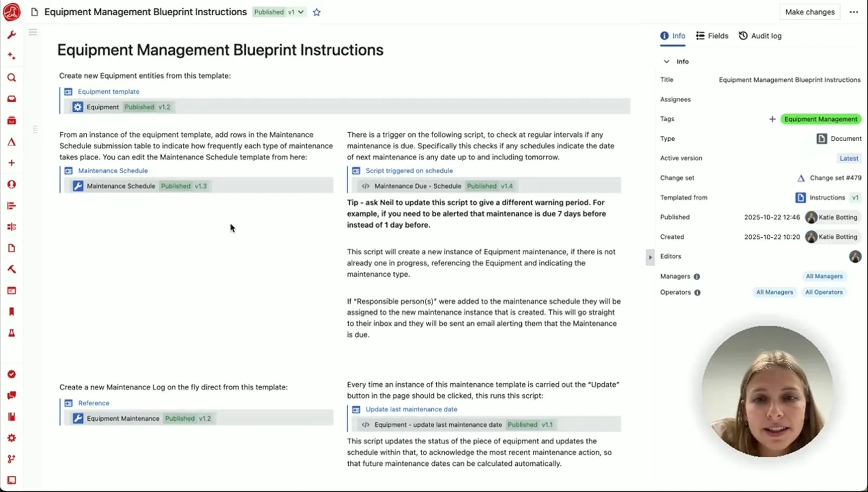Open the bookmark icon in the sidebar

coord(11,312)
